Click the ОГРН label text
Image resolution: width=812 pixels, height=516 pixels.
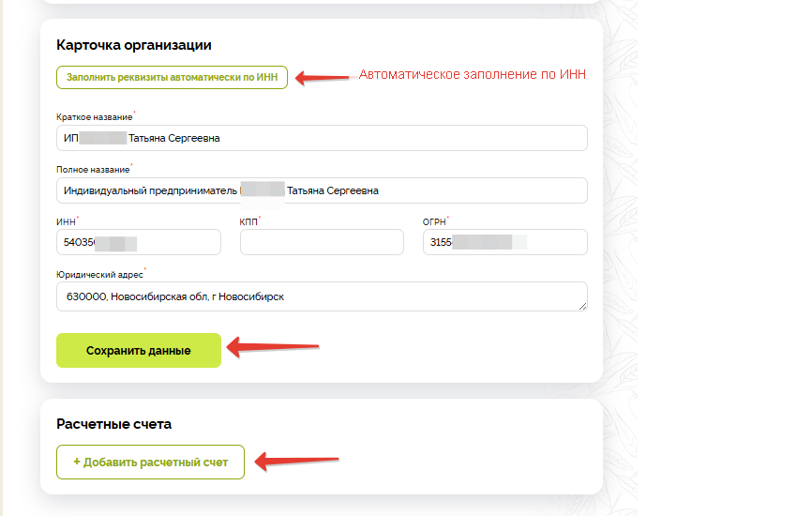click(434, 222)
